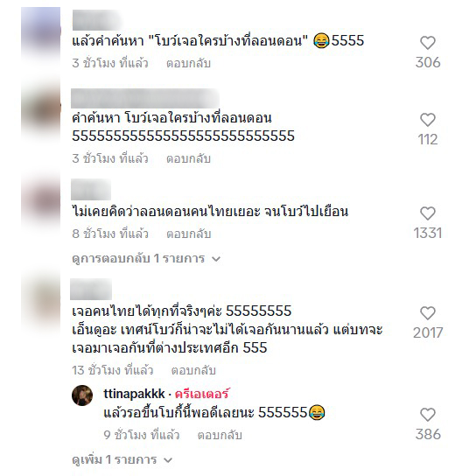Like the comment with 306 likes
This screenshot has height=476, width=462.
tap(428, 43)
